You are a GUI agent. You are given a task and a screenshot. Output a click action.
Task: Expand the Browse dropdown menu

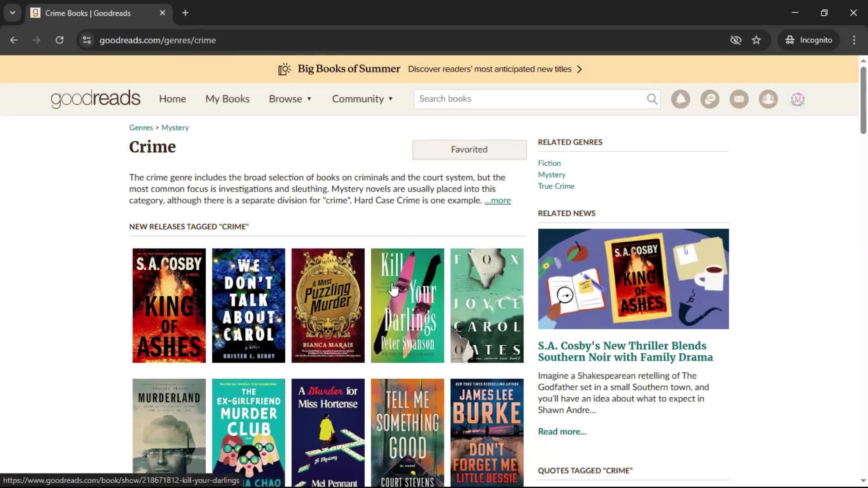(x=290, y=99)
